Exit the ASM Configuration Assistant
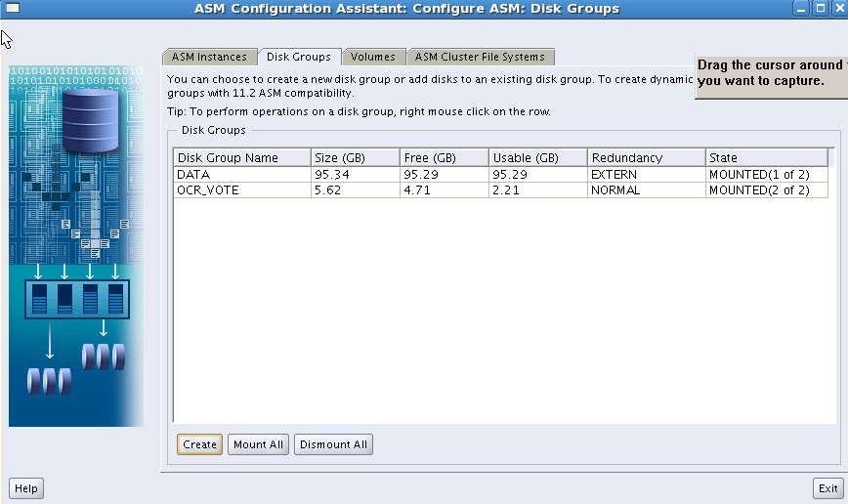The width and height of the screenshot is (848, 504). point(827,488)
